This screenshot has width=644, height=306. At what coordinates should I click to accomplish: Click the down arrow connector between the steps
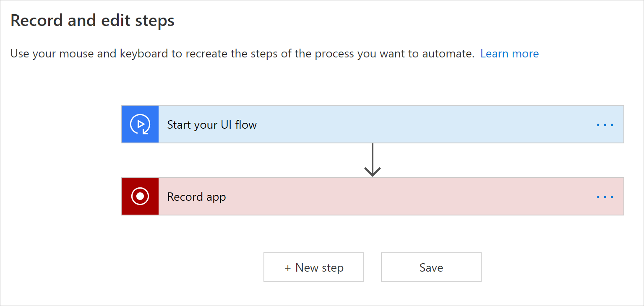tap(373, 160)
